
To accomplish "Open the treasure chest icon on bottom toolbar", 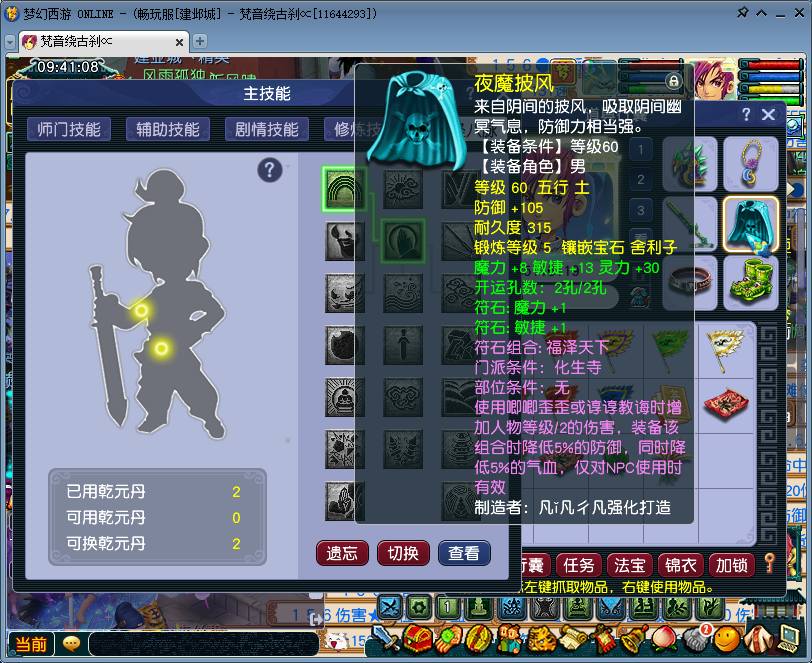I will (419, 640).
